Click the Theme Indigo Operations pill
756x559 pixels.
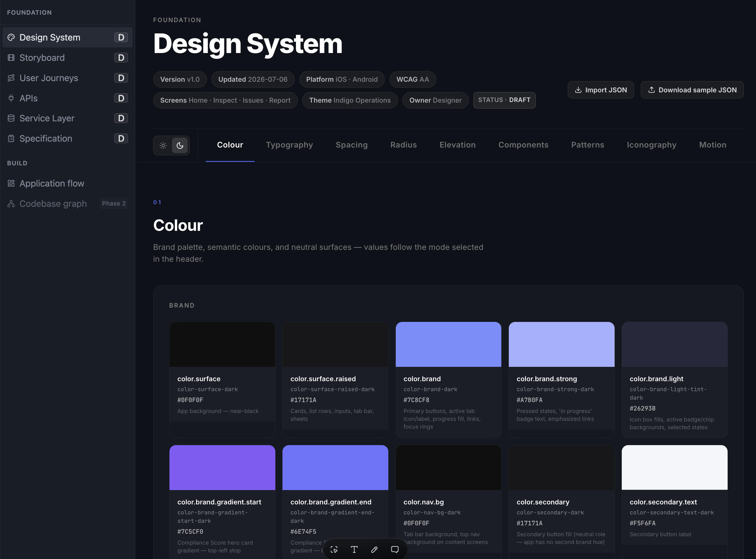pyautogui.click(x=350, y=100)
